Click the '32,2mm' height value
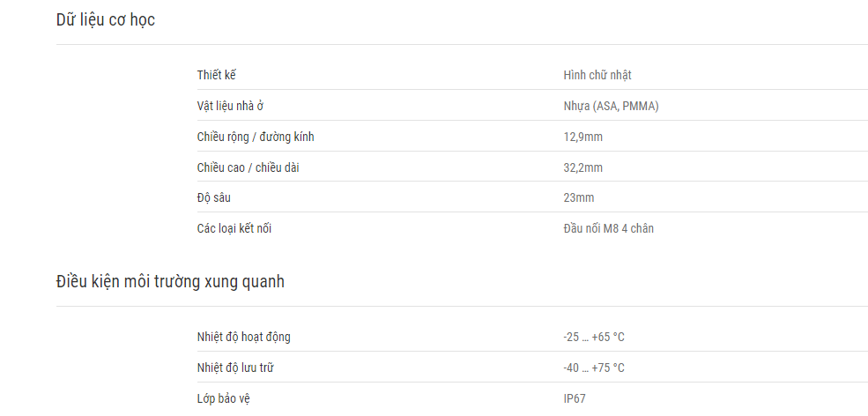Viewport: 868px width, 416px height. (582, 167)
